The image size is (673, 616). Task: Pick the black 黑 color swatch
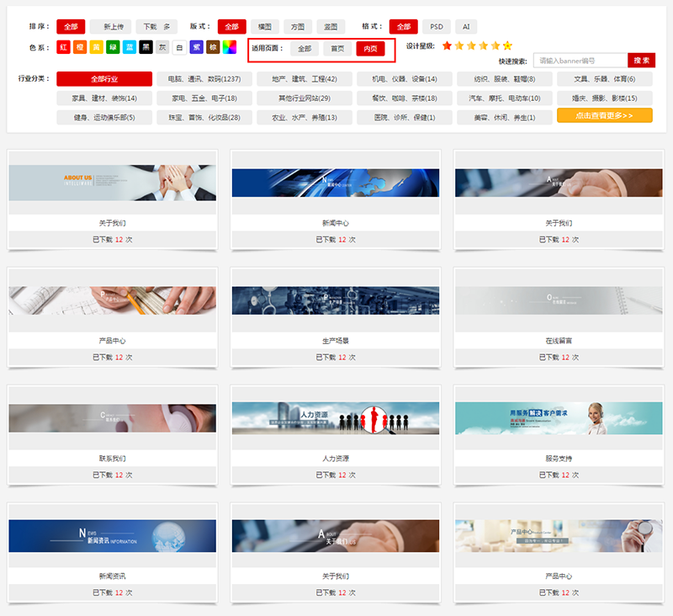point(146,47)
